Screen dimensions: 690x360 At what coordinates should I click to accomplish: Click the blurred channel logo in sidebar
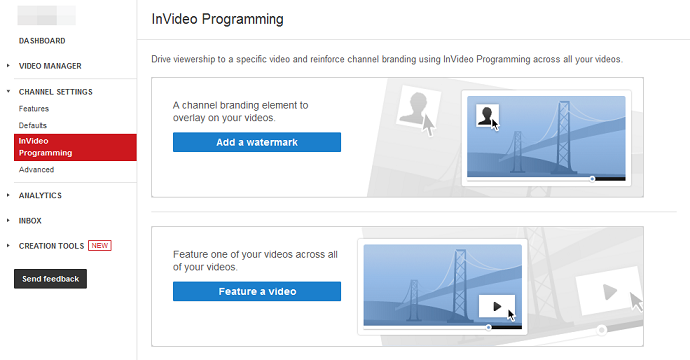pyautogui.click(x=47, y=15)
